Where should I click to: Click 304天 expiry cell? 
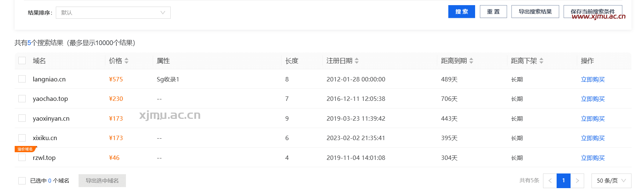click(449, 158)
